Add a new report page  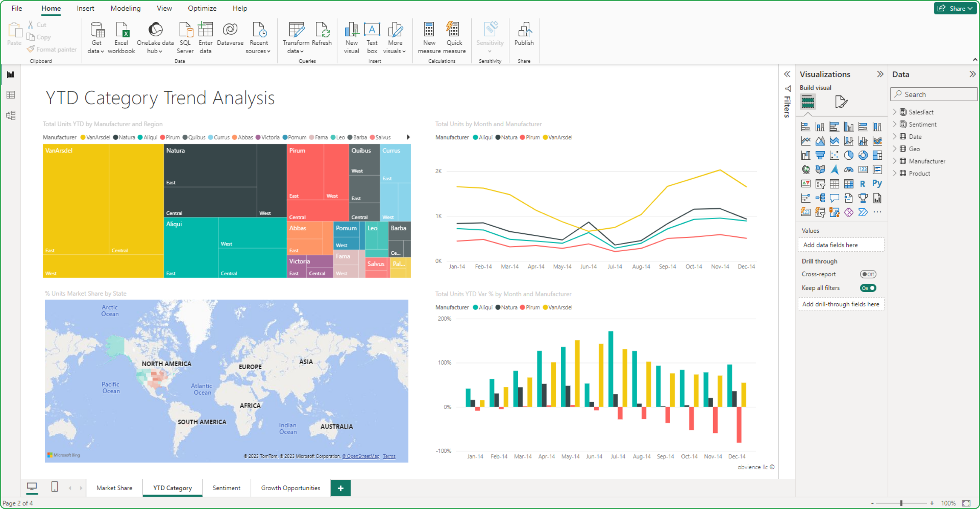coord(340,488)
